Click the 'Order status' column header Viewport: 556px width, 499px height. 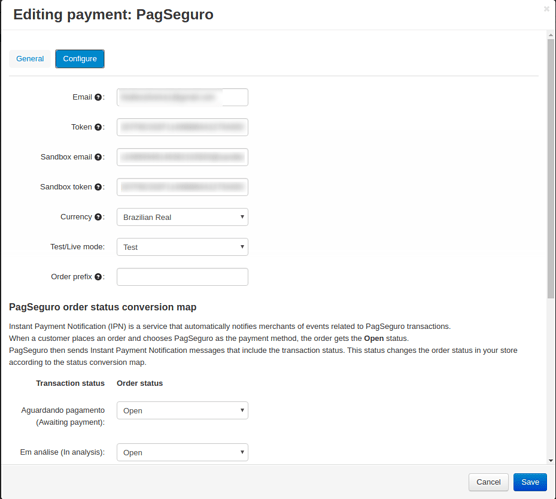tap(140, 383)
